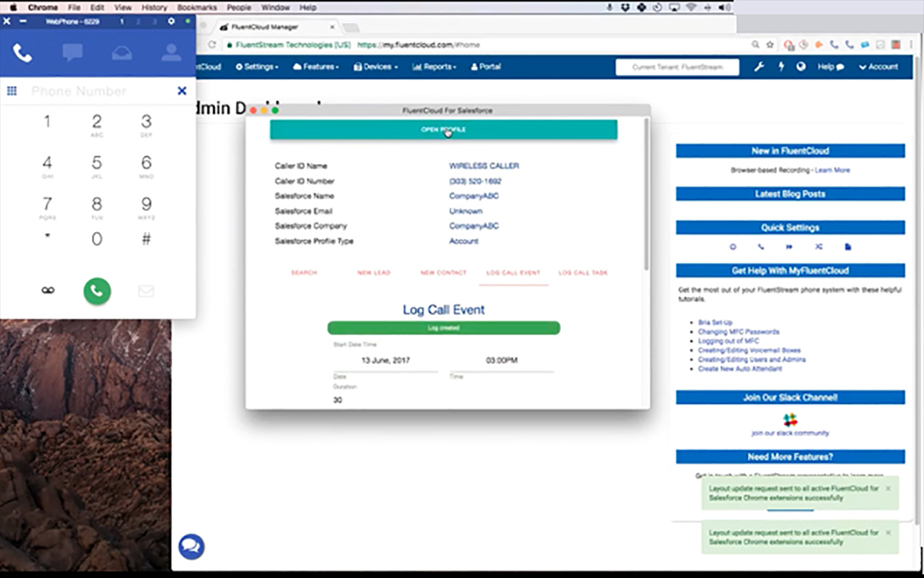Viewport: 924px width, 578px height.
Task: Click the Slack logo icon
Action: [790, 420]
